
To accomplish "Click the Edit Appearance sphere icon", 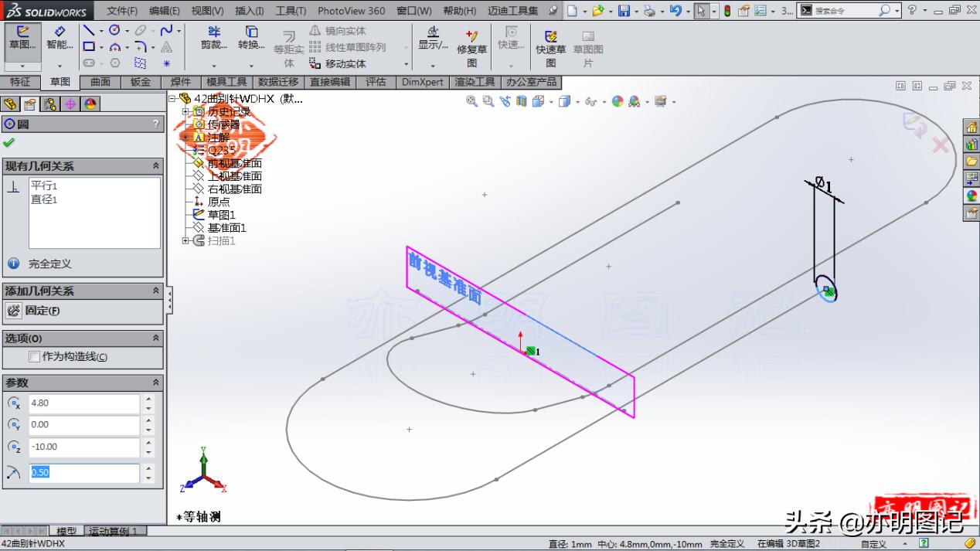I will pos(618,101).
